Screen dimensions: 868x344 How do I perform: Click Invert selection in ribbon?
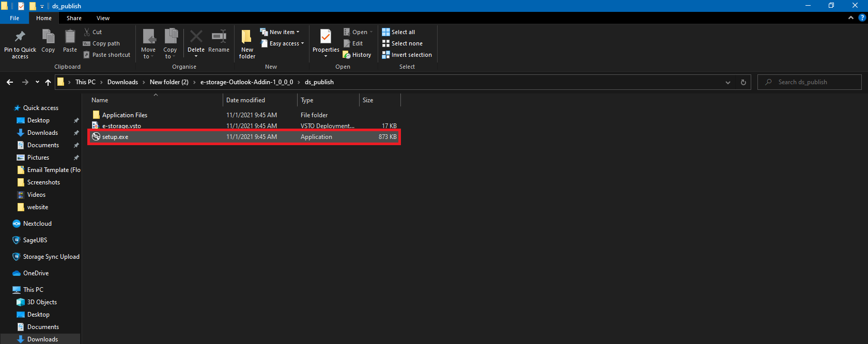(x=407, y=55)
